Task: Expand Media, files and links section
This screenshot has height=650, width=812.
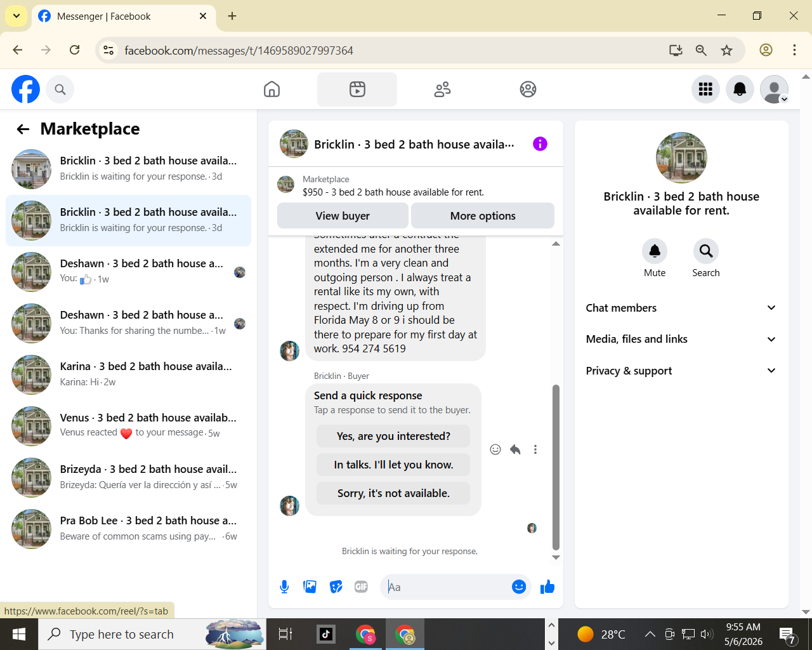Action: (x=681, y=339)
